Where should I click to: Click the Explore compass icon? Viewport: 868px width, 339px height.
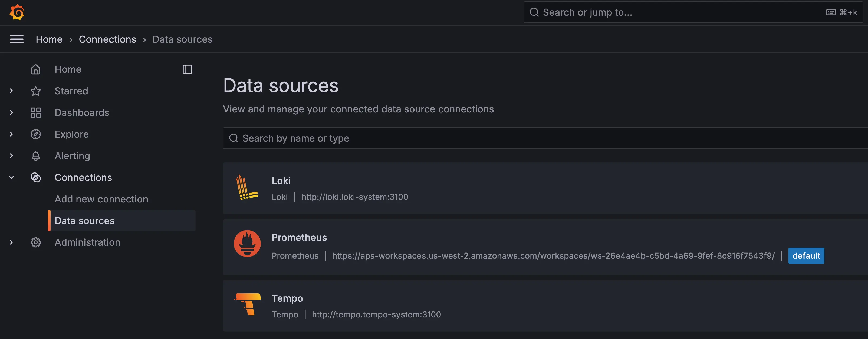(x=36, y=134)
